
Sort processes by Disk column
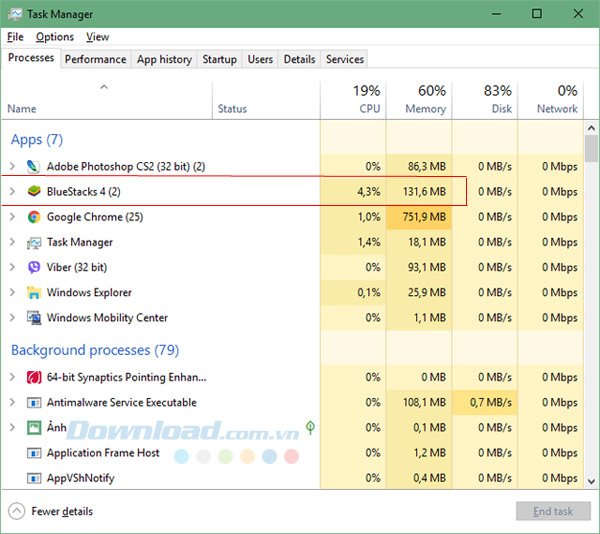click(x=484, y=100)
